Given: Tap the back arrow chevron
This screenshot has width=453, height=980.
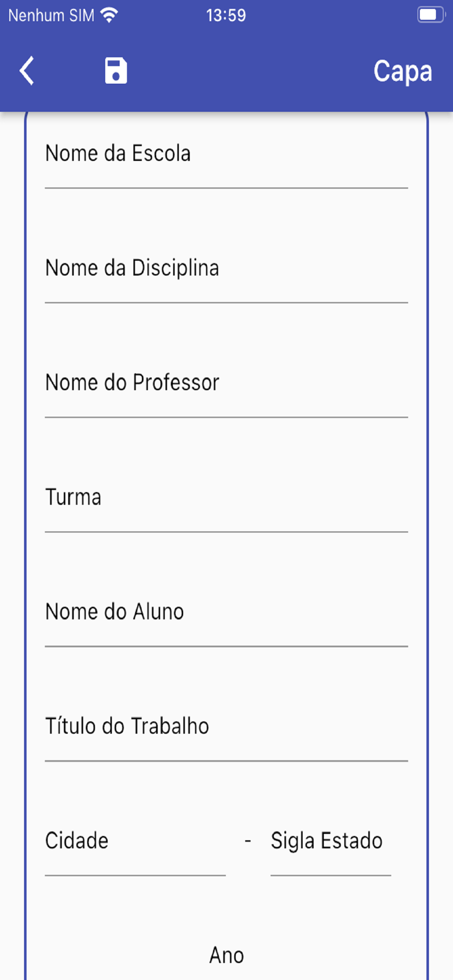Looking at the screenshot, I should (x=27, y=71).
